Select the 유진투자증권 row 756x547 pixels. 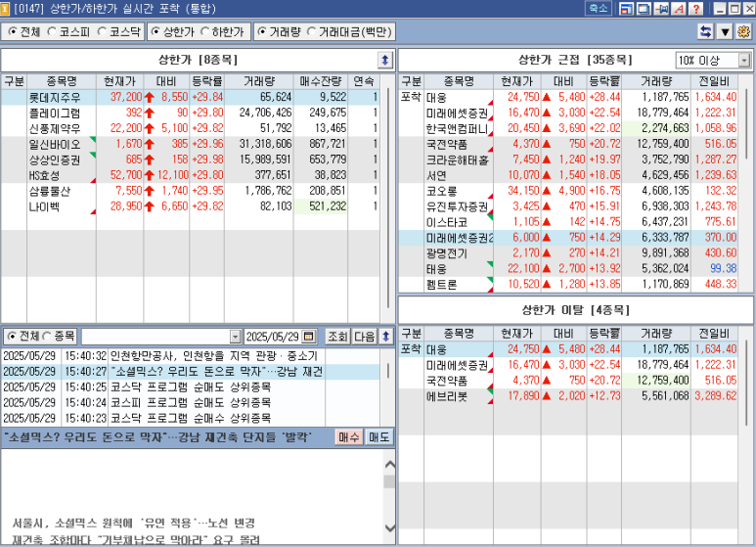coord(568,206)
